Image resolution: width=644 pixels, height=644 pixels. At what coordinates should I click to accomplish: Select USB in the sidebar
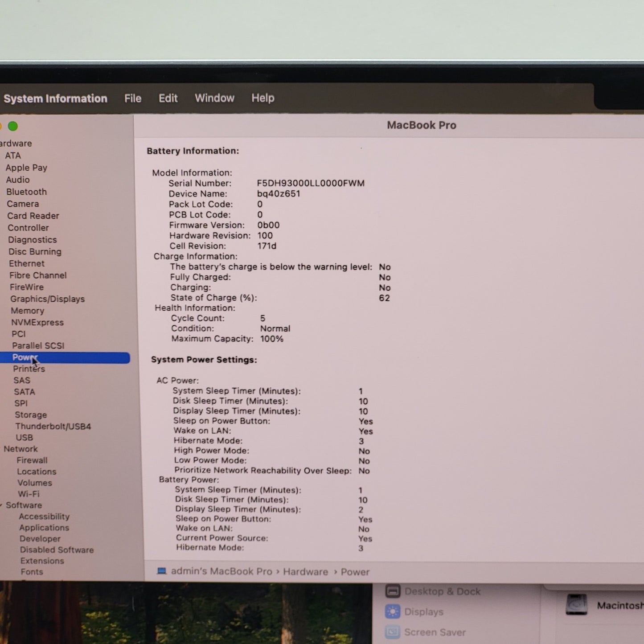[x=25, y=438]
